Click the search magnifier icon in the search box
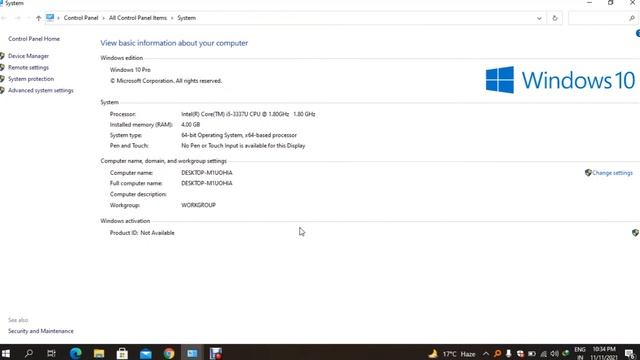The image size is (640, 360). 631,18
